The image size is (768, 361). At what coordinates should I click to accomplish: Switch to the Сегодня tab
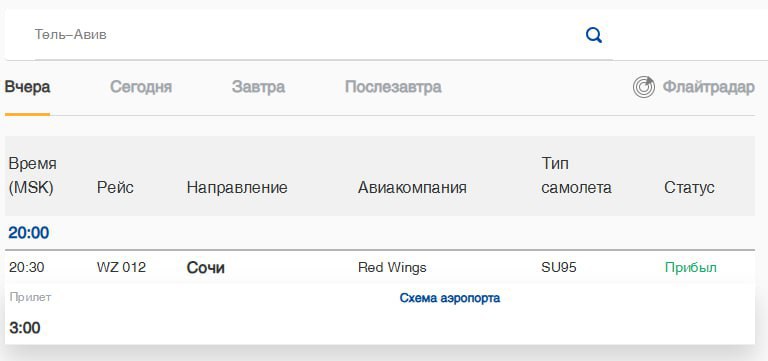point(141,87)
